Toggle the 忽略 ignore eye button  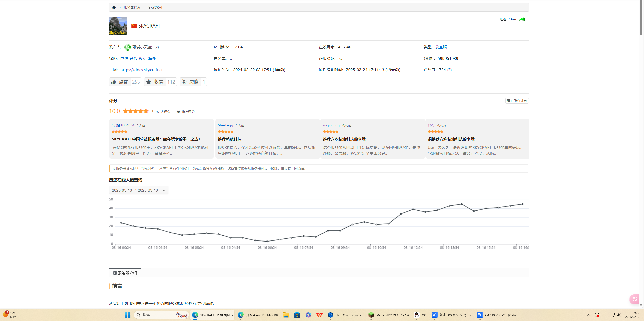pos(190,82)
